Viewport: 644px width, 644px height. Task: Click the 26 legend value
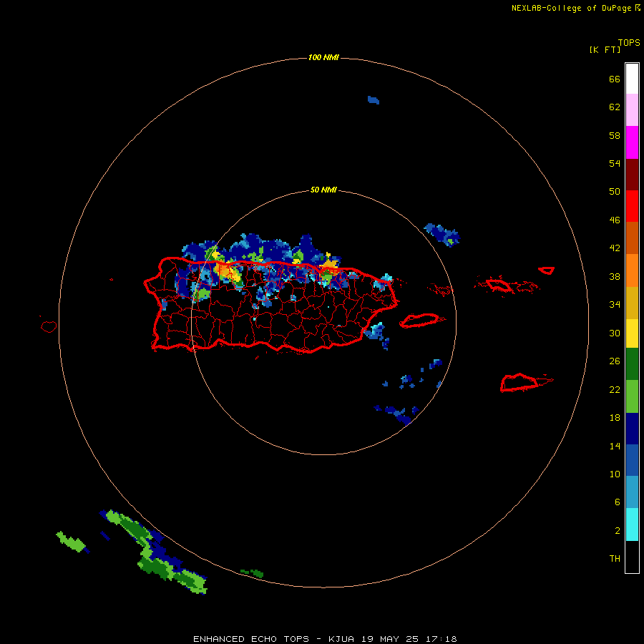(615, 361)
